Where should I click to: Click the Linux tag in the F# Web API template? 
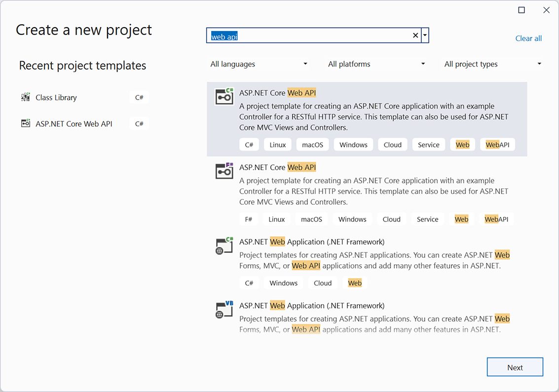pyautogui.click(x=277, y=219)
